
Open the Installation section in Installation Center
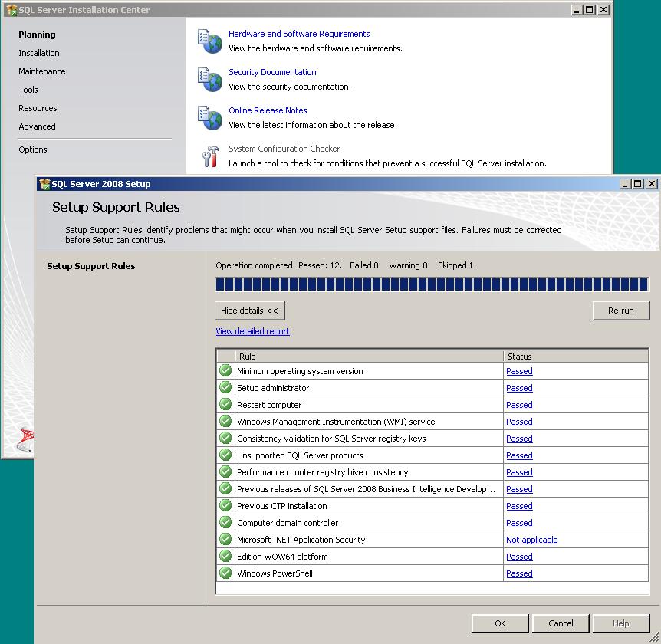pos(39,53)
